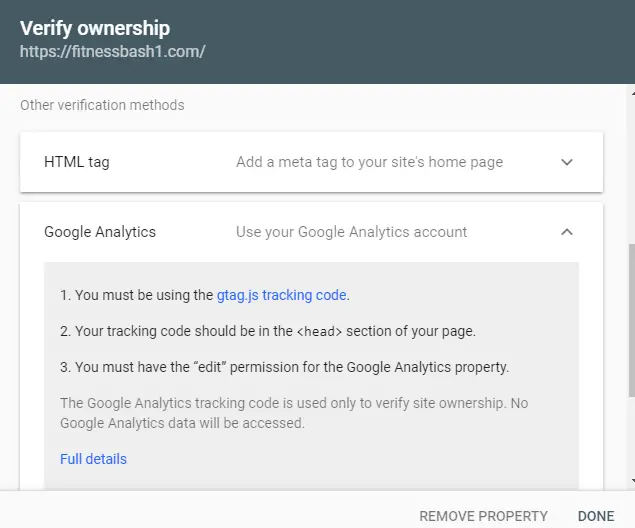Click the tracking code privacy notice paragraph

[294, 413]
